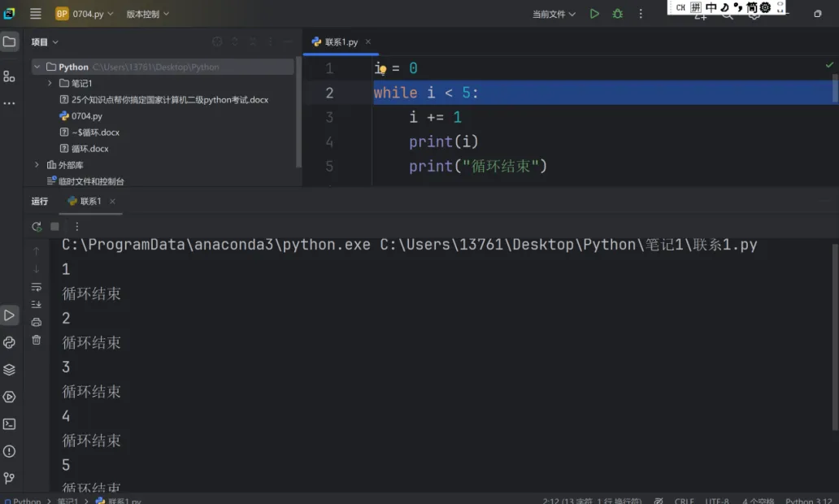Image resolution: width=839 pixels, height=504 pixels.
Task: Open the Git version control tool window
Action: tap(9, 478)
